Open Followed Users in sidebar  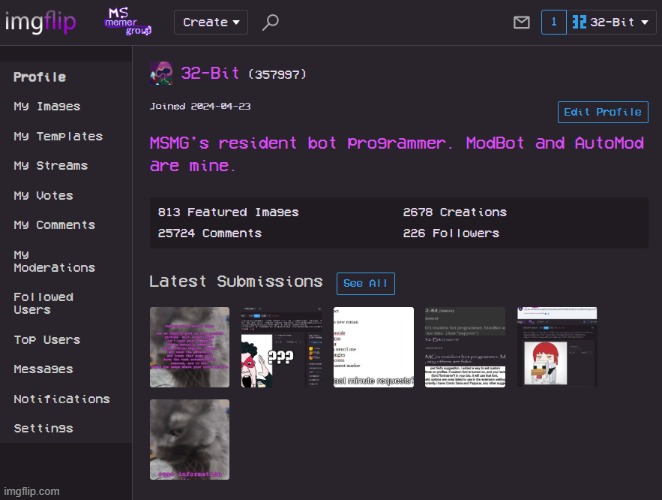click(x=43, y=304)
